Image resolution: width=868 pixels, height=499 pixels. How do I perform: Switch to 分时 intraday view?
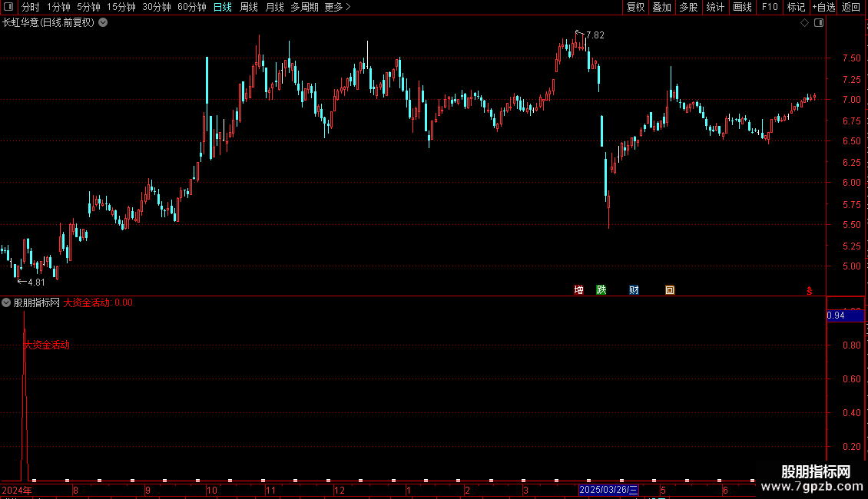[x=31, y=7]
